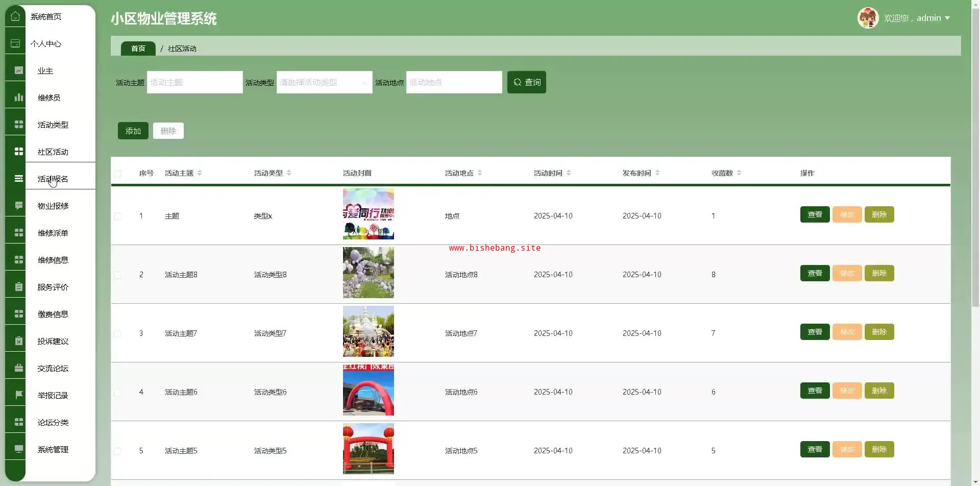Click the monitor icon beside 系统管理
Viewport: 980px width, 486px height.
point(19,449)
